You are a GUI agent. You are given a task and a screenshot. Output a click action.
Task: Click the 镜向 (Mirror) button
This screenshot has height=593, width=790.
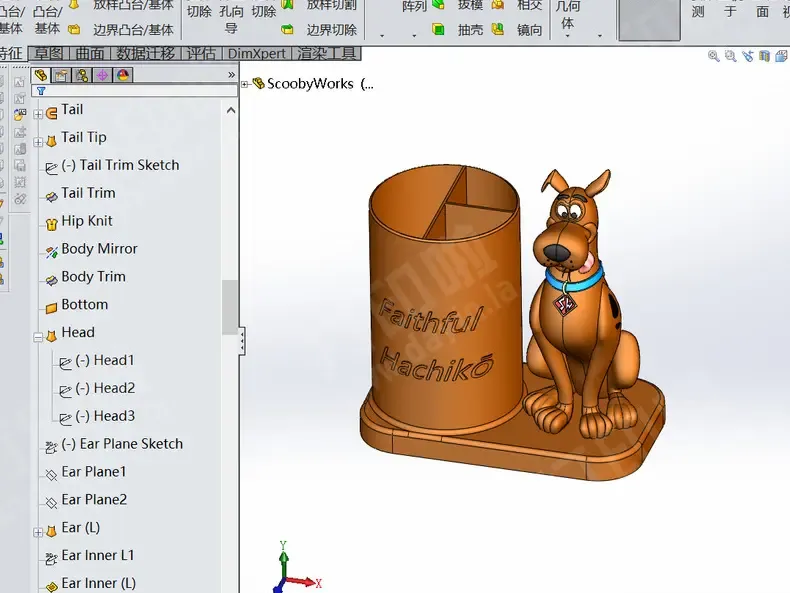click(530, 30)
